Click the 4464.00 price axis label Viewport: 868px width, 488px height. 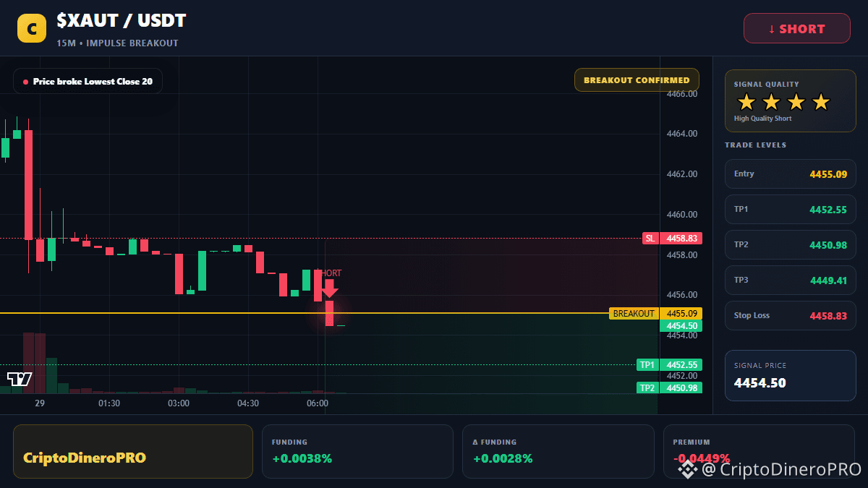coord(682,134)
